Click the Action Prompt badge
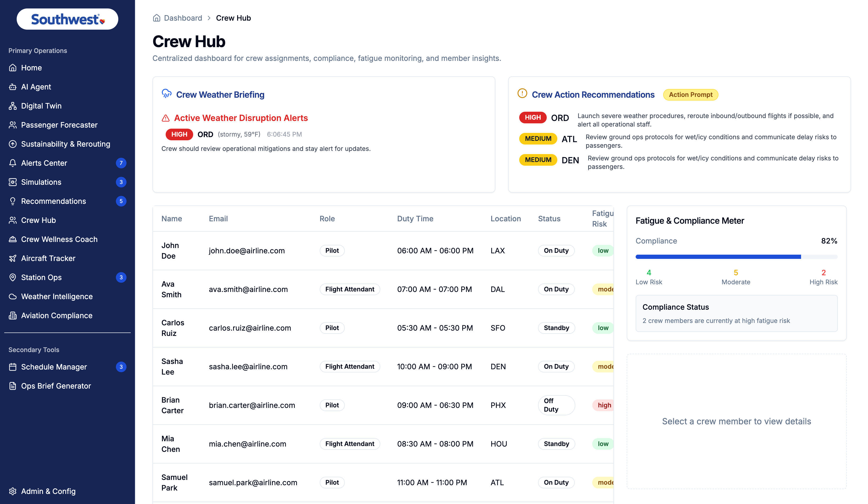868x504 pixels. click(x=691, y=95)
